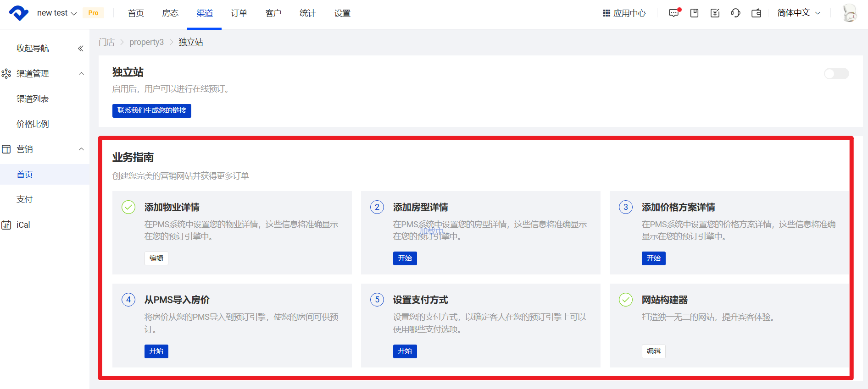Toggle the 独立站 enable switch

point(836,74)
